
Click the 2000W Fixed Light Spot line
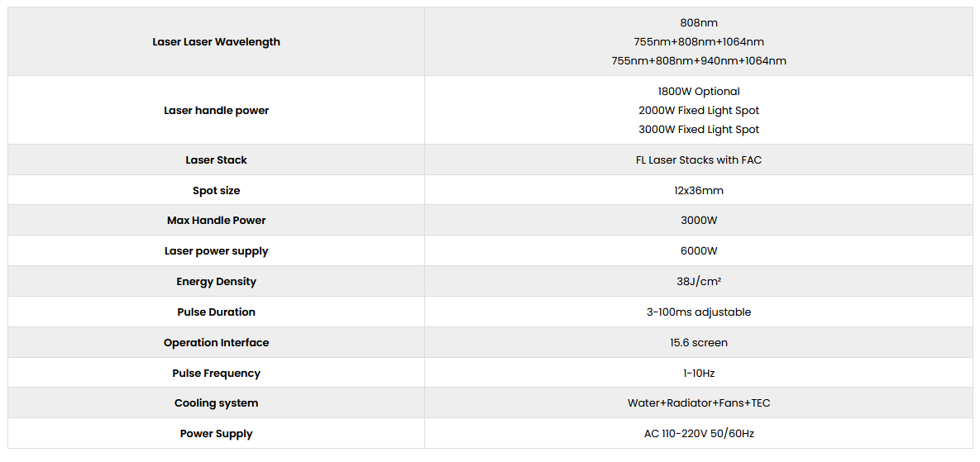point(699,111)
